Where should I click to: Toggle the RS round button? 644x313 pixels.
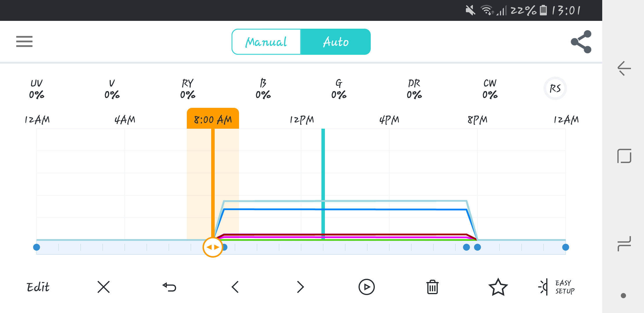pos(555,88)
